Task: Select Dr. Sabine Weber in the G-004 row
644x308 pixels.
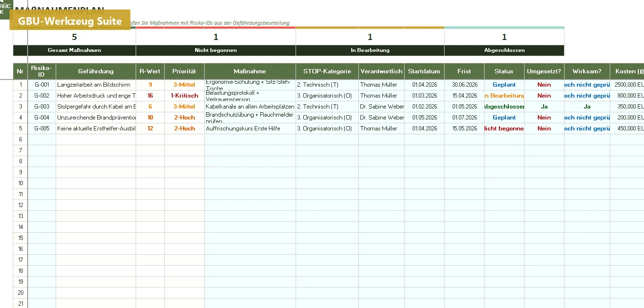Action: [381, 118]
